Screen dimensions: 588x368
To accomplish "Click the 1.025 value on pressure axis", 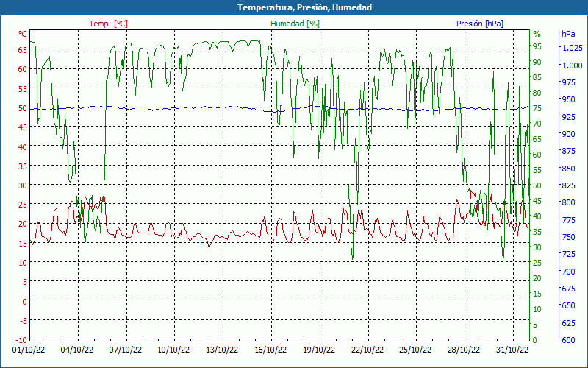I will [573, 48].
